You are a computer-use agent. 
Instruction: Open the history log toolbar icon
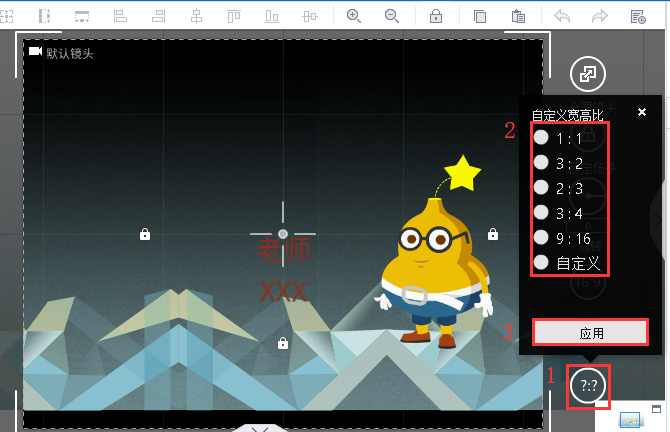click(638, 16)
